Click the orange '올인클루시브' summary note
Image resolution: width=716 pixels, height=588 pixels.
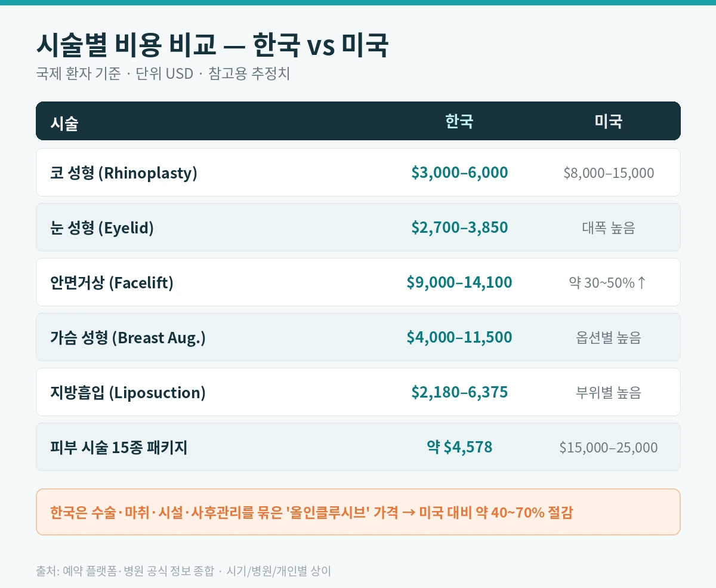point(358,512)
